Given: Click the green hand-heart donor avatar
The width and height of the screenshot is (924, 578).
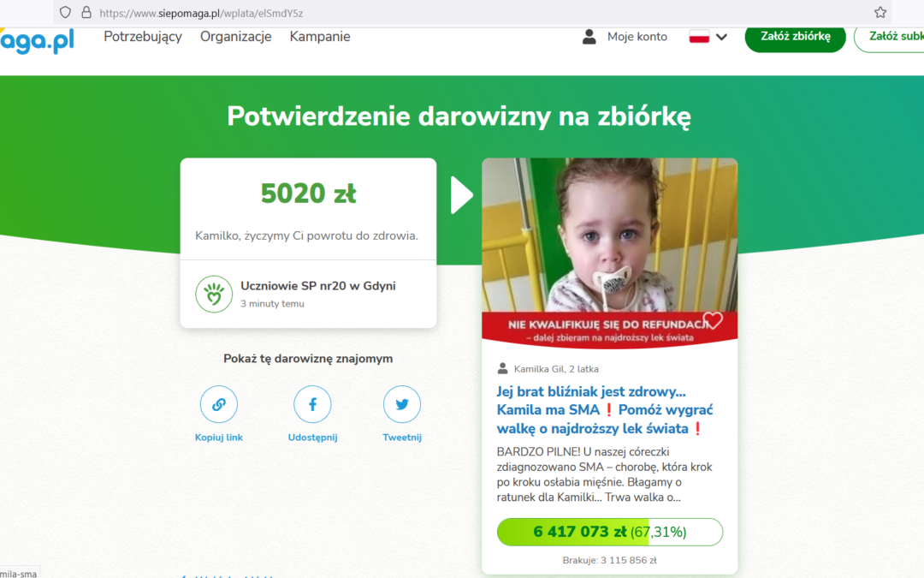Looking at the screenshot, I should (x=214, y=294).
